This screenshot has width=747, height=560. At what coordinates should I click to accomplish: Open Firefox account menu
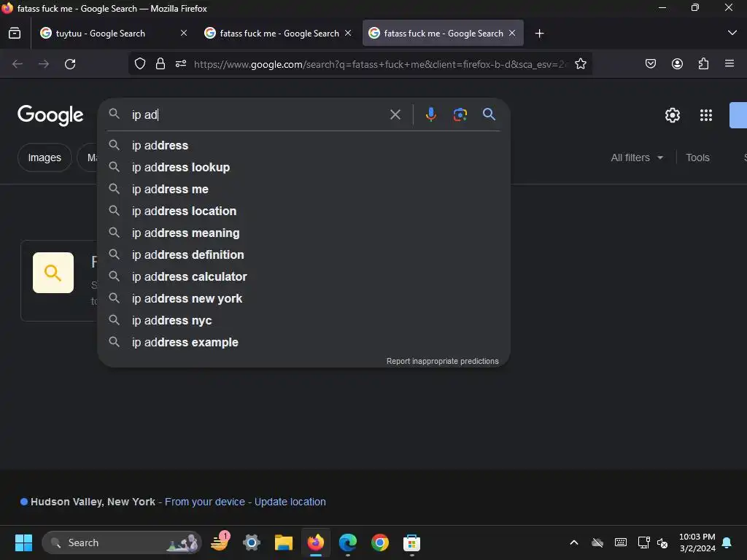tap(677, 64)
